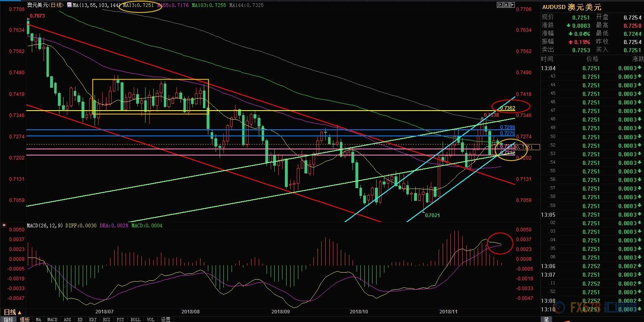Screen dimensions: 644x322
Task: Select the RSI indicator tab
Action: [106, 319]
